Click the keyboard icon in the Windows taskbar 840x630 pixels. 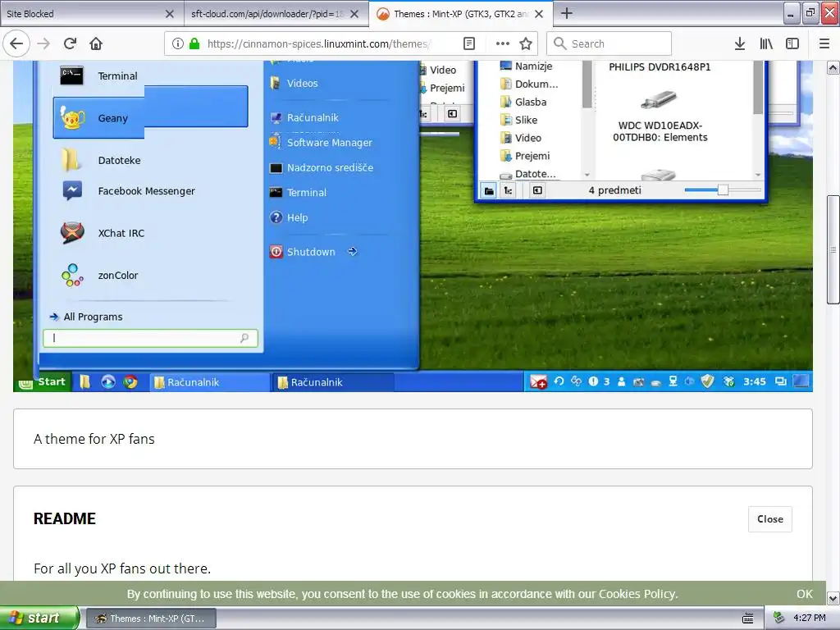click(748, 619)
